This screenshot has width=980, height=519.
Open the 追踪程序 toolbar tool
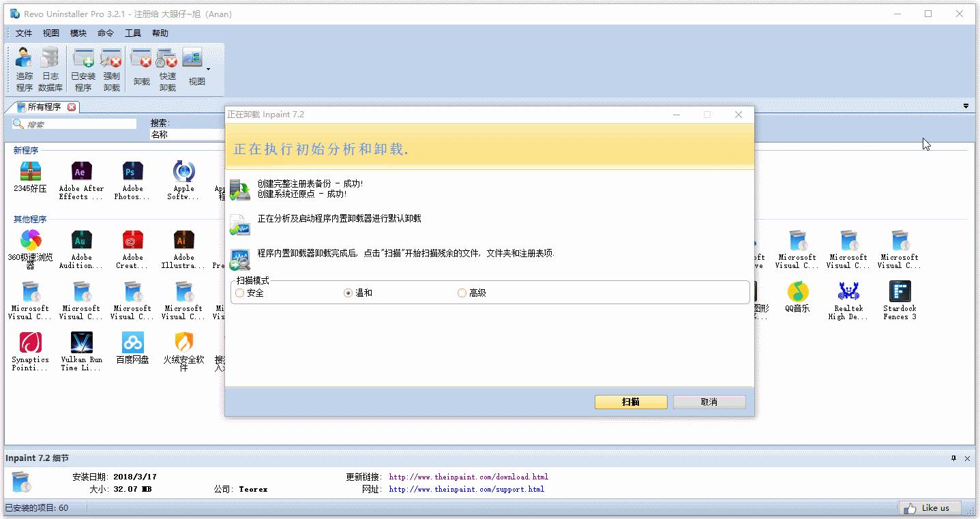click(23, 68)
